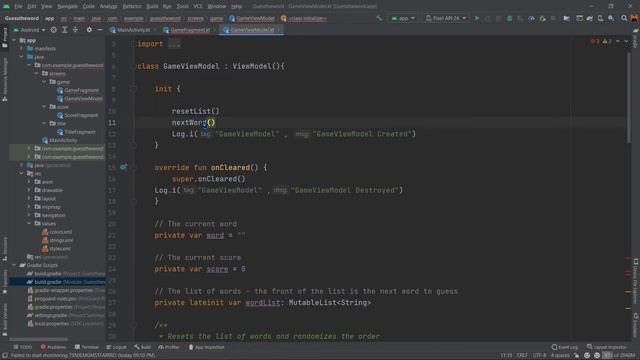Start debugging with the green bug icon
The image size is (640, 360).
pyautogui.click(x=509, y=18)
